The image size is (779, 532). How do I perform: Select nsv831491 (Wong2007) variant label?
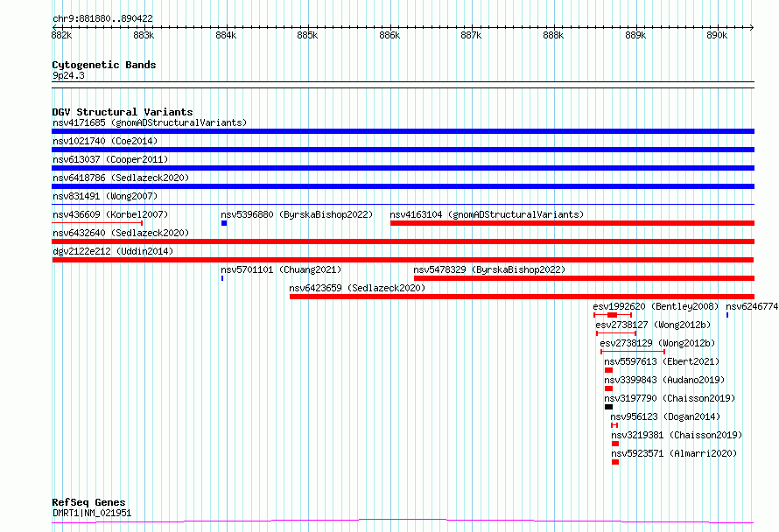[105, 196]
